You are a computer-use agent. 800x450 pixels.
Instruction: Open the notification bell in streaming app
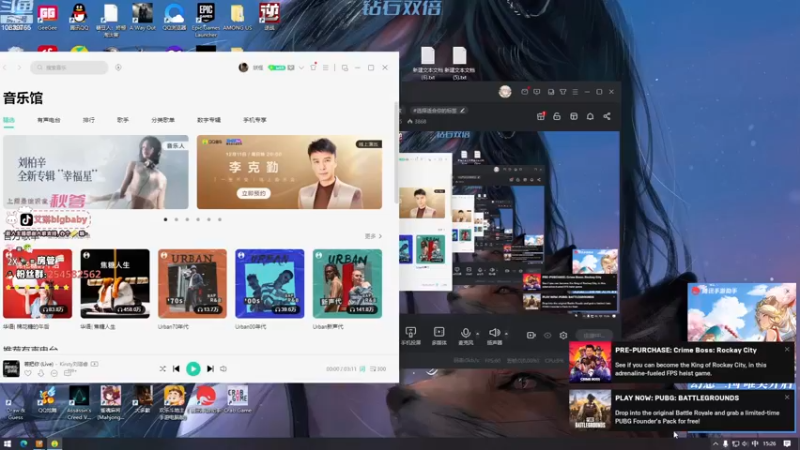click(590, 116)
